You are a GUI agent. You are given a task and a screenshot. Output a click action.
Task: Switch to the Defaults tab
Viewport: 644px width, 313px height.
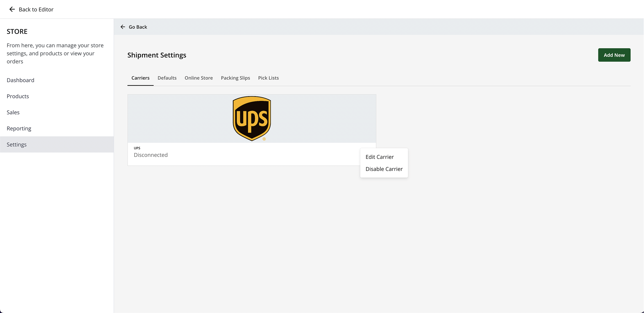click(167, 78)
